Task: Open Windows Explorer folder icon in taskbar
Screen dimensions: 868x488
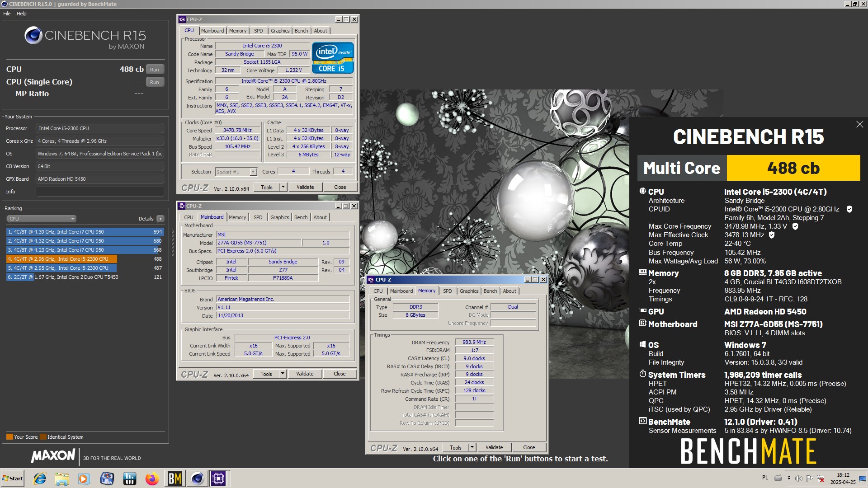Action: coord(62,479)
